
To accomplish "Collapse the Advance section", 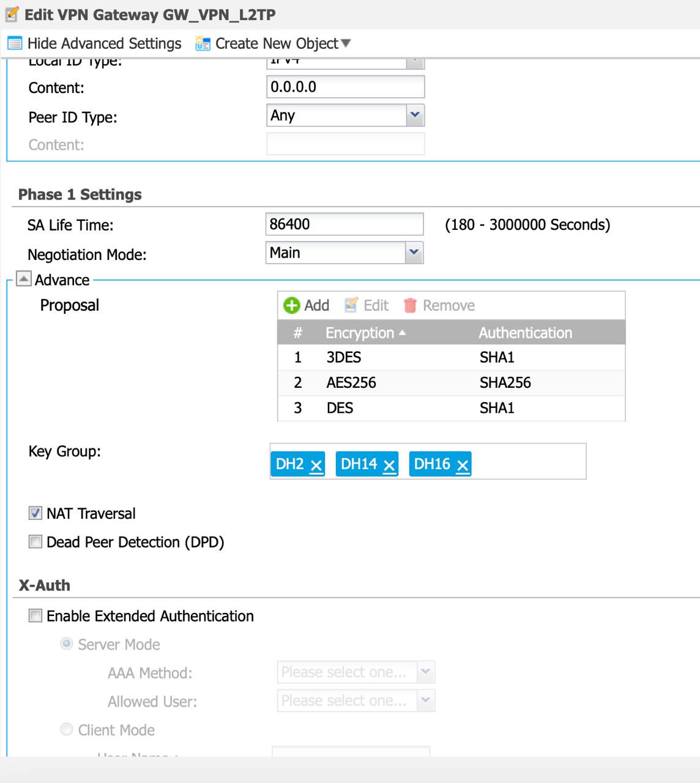I will (x=23, y=280).
